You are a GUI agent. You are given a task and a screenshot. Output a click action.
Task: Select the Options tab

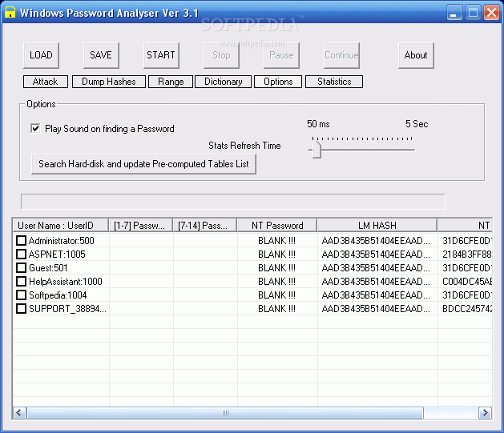pos(278,82)
